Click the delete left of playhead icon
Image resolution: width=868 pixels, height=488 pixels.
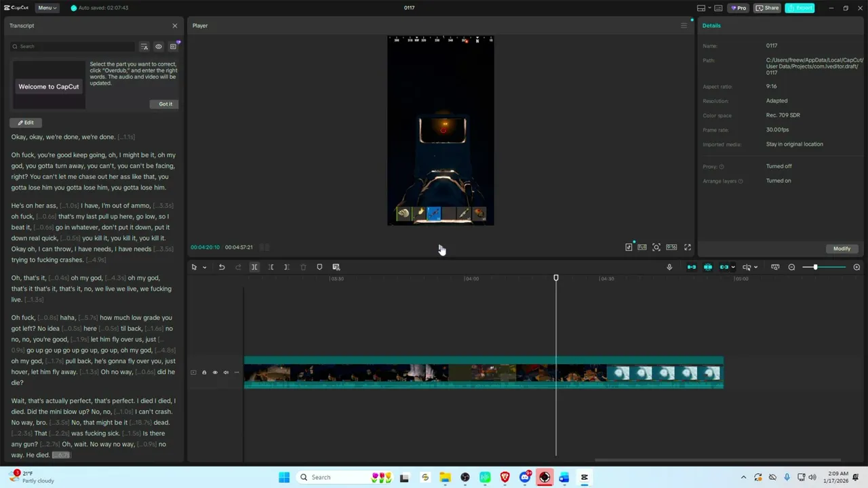point(271,267)
